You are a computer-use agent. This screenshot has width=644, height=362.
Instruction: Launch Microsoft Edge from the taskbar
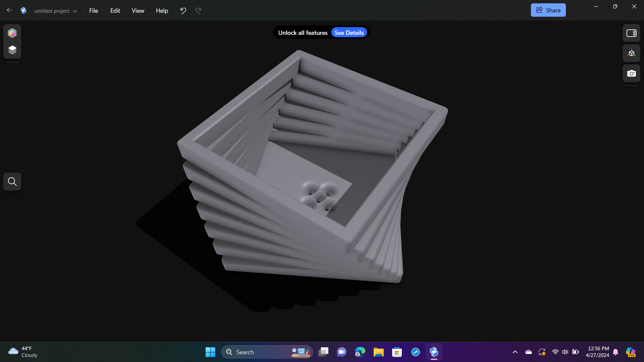click(x=360, y=352)
